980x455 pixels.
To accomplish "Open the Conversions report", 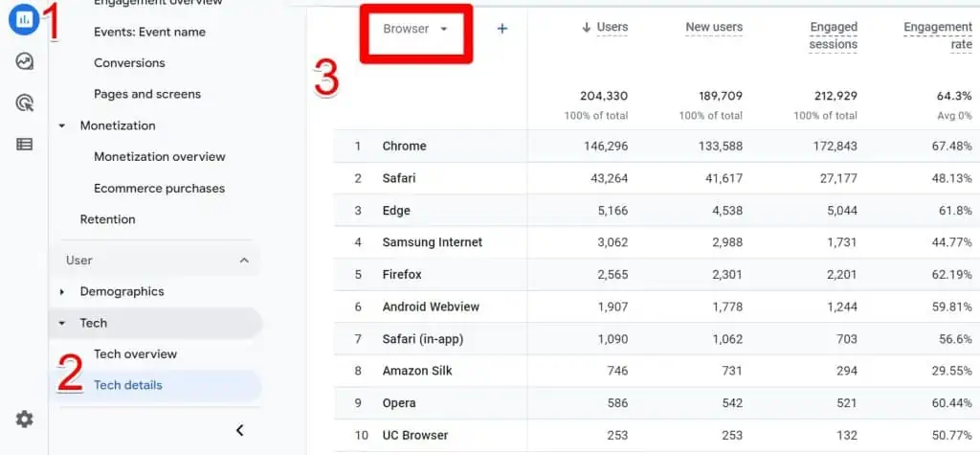I will coord(129,63).
